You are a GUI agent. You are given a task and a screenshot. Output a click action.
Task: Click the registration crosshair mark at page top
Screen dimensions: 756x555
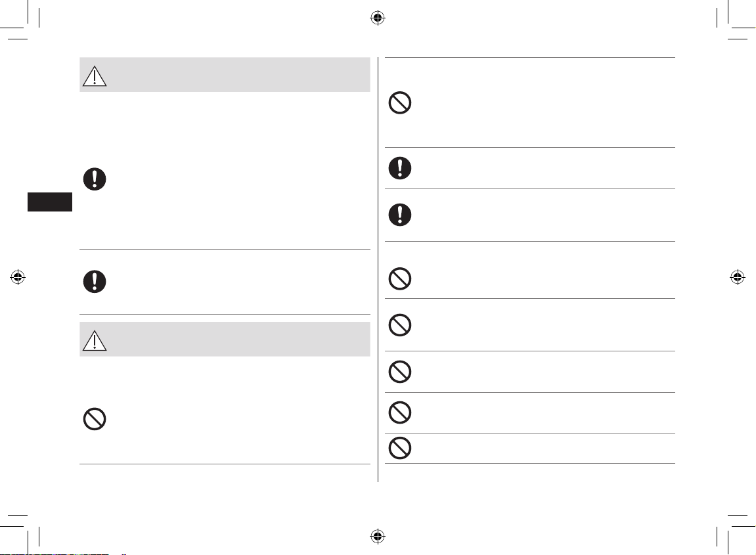pyautogui.click(x=378, y=18)
